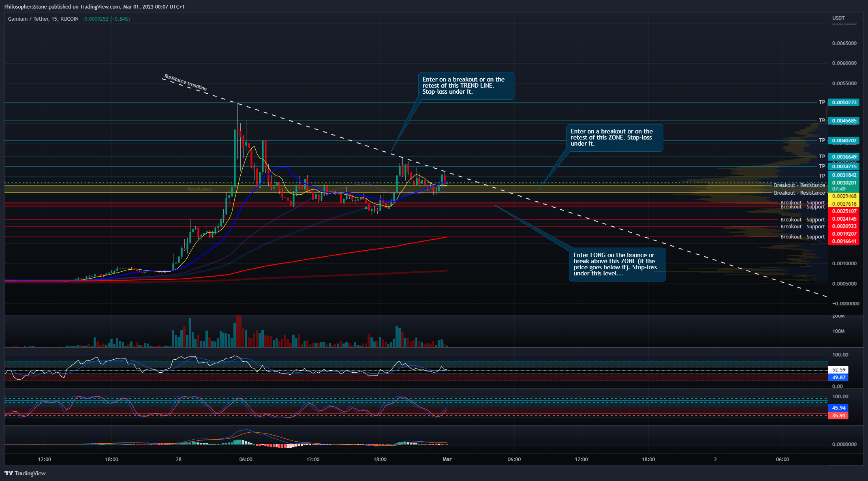The width and height of the screenshot is (868, 481).
Task: Click the TP label beside 0.0045685
Action: click(x=822, y=120)
